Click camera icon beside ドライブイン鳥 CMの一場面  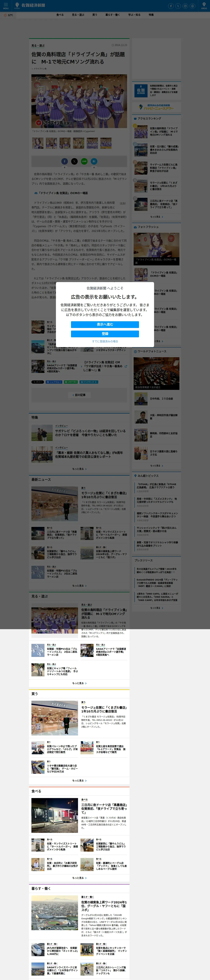point(36,193)
